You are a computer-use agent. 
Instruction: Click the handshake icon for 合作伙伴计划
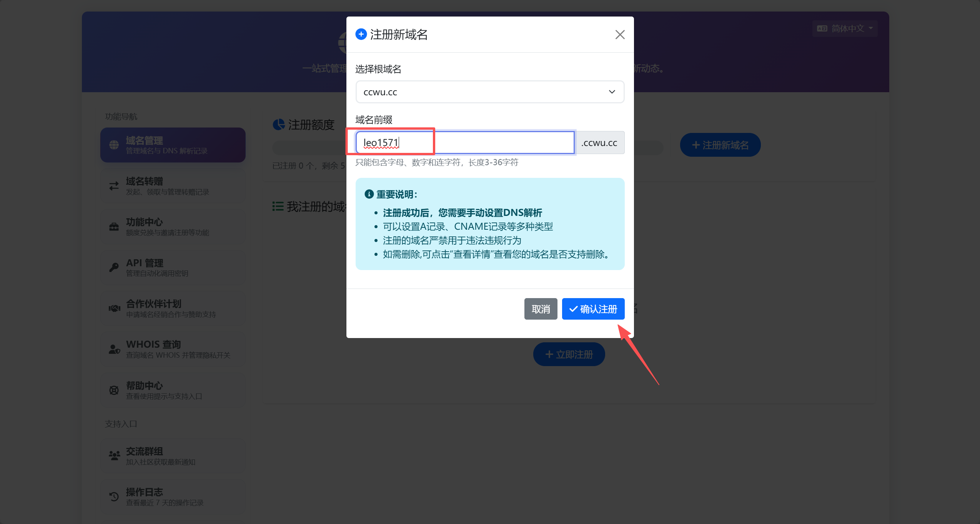tap(114, 308)
